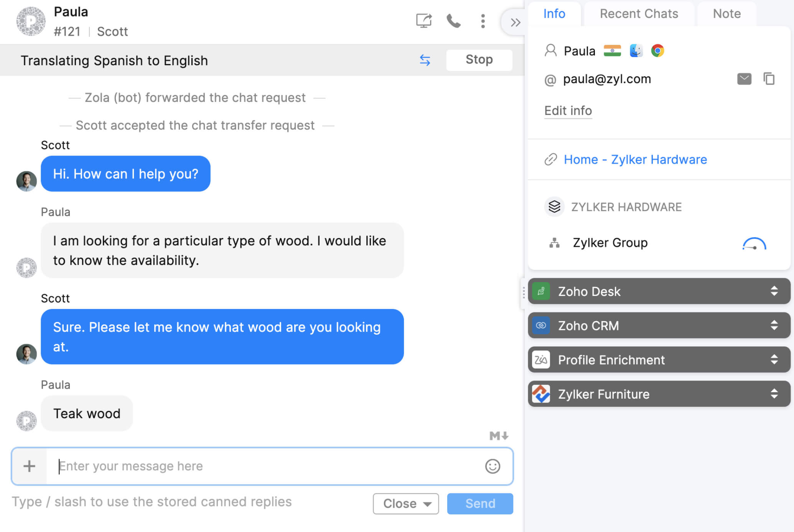Viewport: 794px width, 532px height.
Task: Click the Close chat button
Action: pos(405,504)
